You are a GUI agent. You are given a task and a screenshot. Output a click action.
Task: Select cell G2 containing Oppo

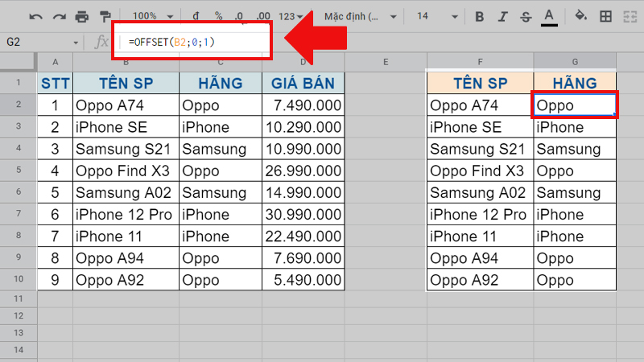click(x=575, y=105)
